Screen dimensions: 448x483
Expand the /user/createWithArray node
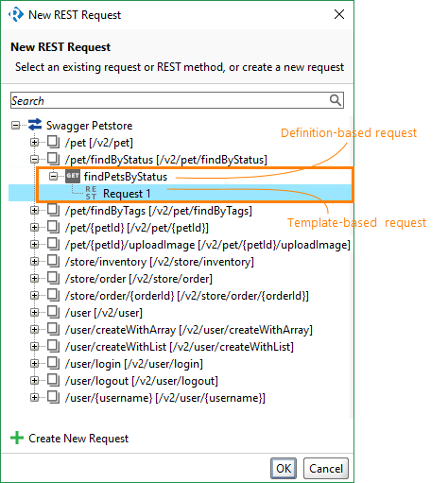[x=34, y=330]
